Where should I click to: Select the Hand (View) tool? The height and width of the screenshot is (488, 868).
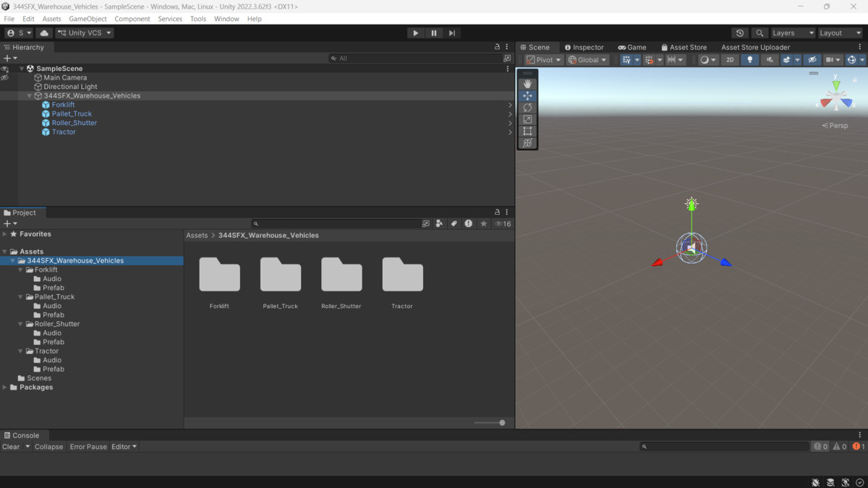point(527,84)
